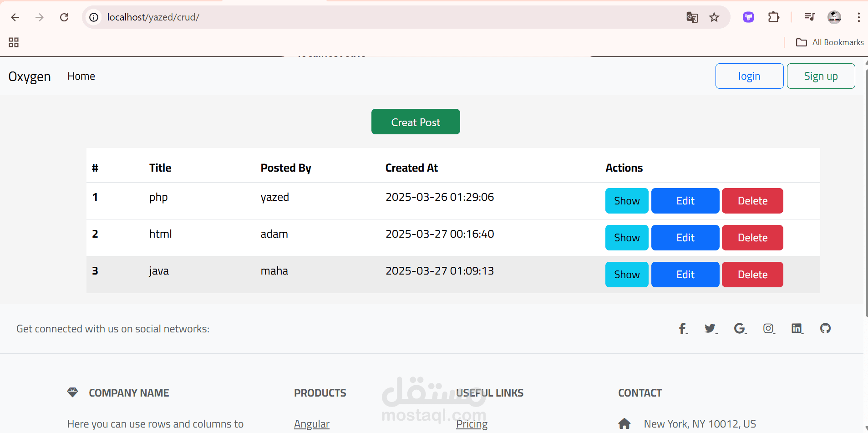
Task: Click 'Get connected with us on social networks:' text
Action: (113, 329)
